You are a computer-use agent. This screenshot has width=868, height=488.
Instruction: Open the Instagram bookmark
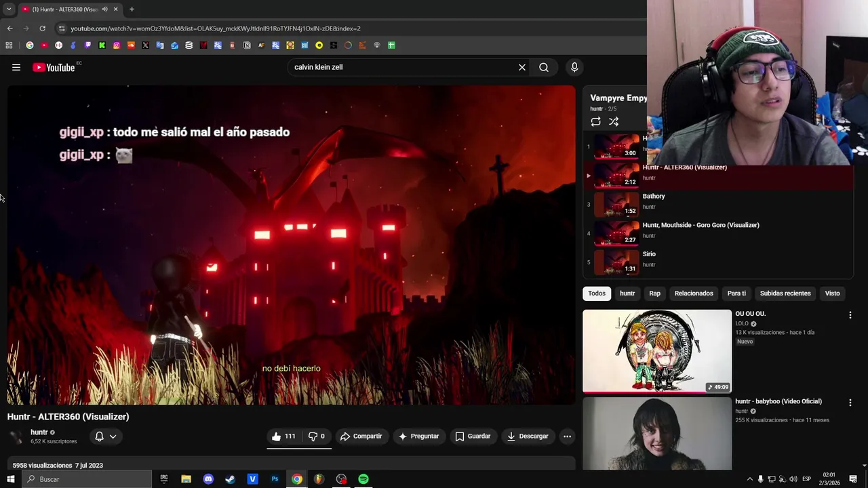[x=117, y=45]
